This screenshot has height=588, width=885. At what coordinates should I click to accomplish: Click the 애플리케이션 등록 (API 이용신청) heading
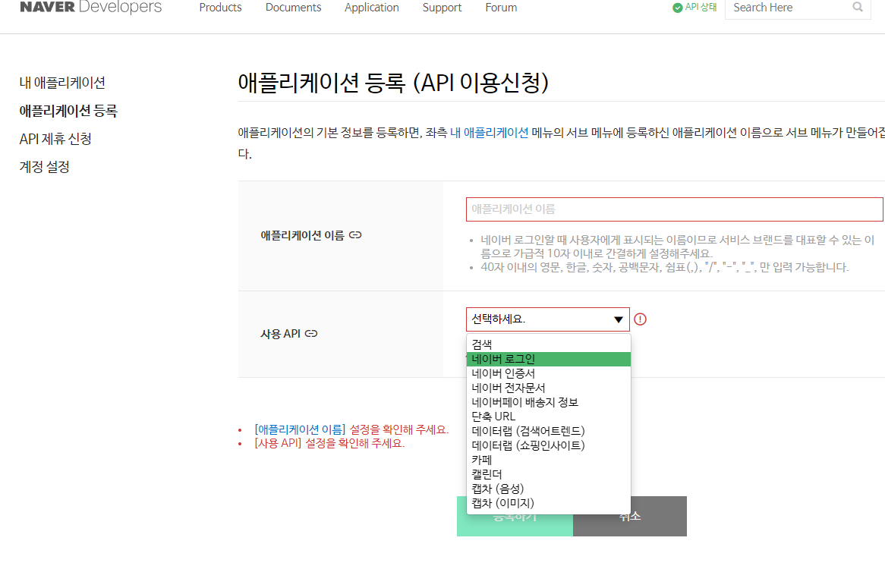(x=393, y=83)
